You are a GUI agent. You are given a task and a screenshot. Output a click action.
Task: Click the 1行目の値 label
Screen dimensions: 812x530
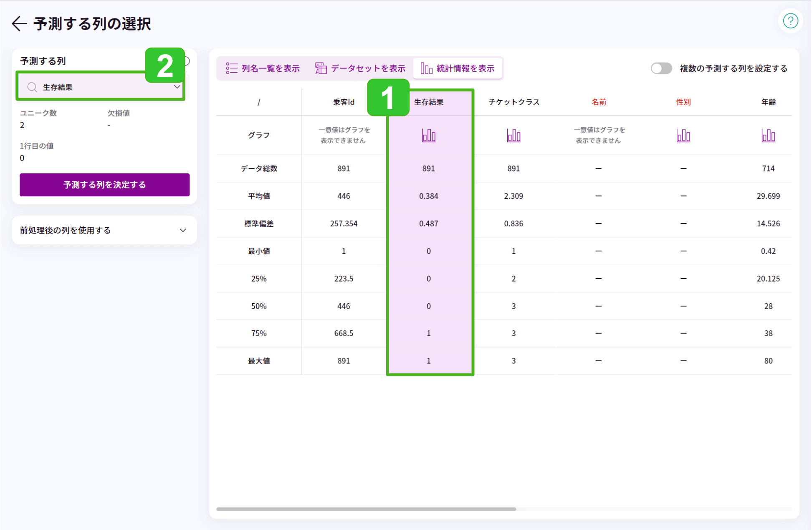[37, 146]
